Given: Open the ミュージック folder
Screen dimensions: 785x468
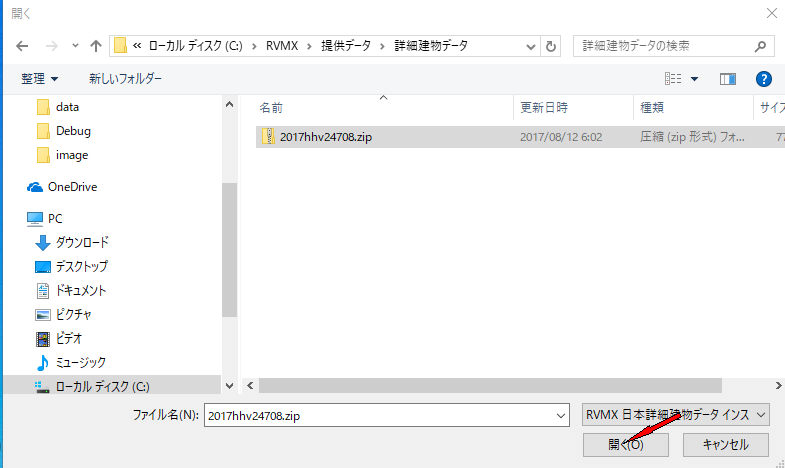Looking at the screenshot, I should click(80, 362).
